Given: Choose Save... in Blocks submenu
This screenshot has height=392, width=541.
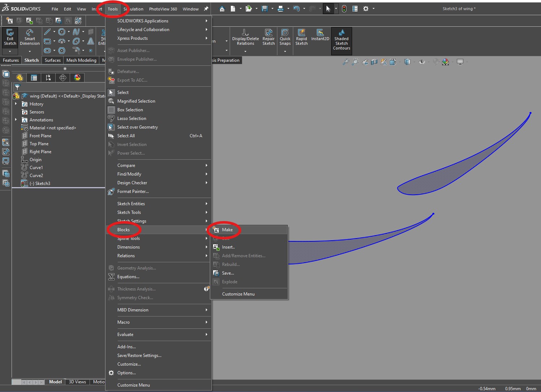Looking at the screenshot, I should point(249,273).
